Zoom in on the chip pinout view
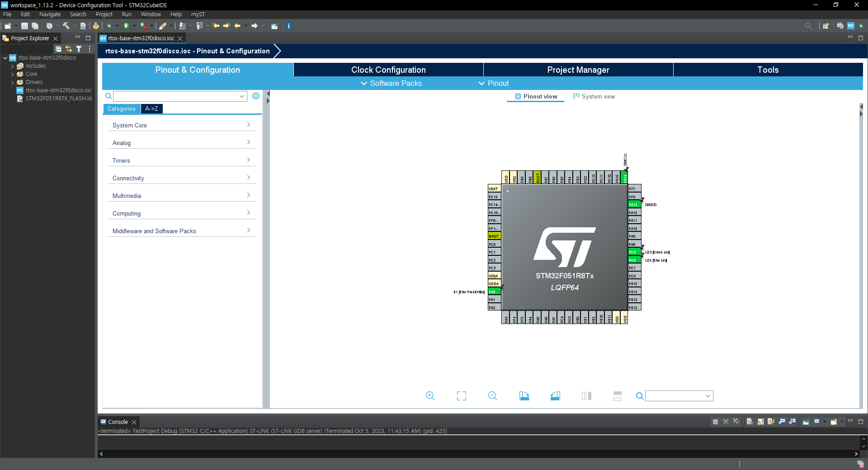Screen dimensions: 868x470 [430, 396]
